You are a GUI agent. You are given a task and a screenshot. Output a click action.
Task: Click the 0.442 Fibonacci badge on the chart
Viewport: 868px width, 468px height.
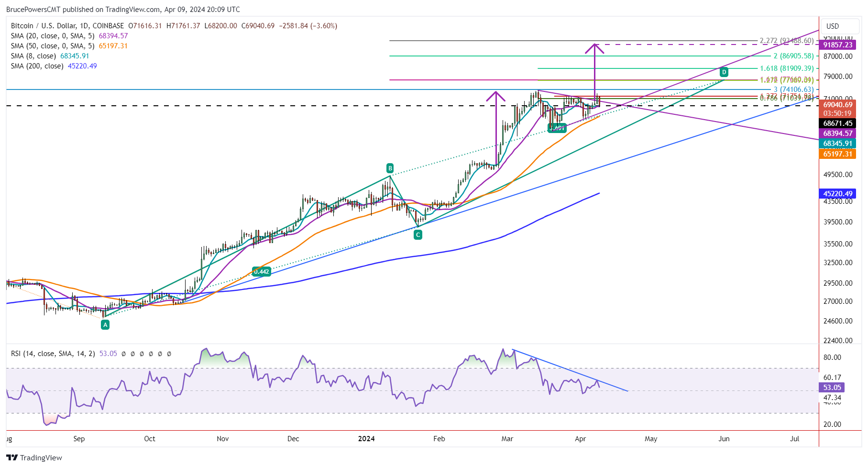[x=261, y=271]
